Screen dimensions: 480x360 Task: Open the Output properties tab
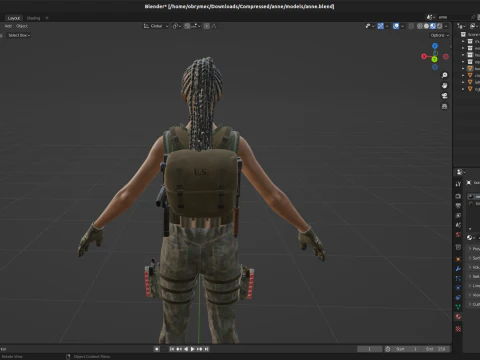point(458,206)
